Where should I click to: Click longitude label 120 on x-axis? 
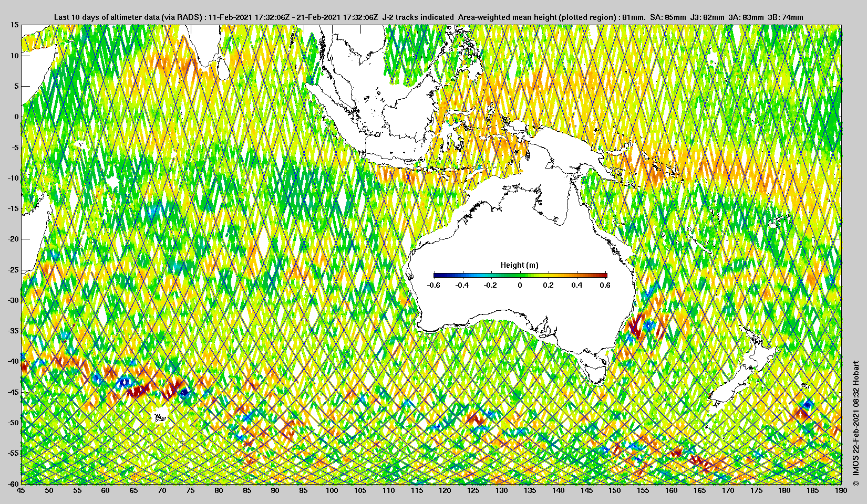tap(445, 490)
